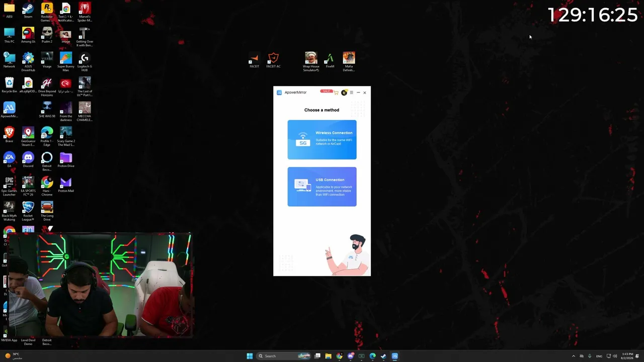Open the taskbar clock and date

627,356
